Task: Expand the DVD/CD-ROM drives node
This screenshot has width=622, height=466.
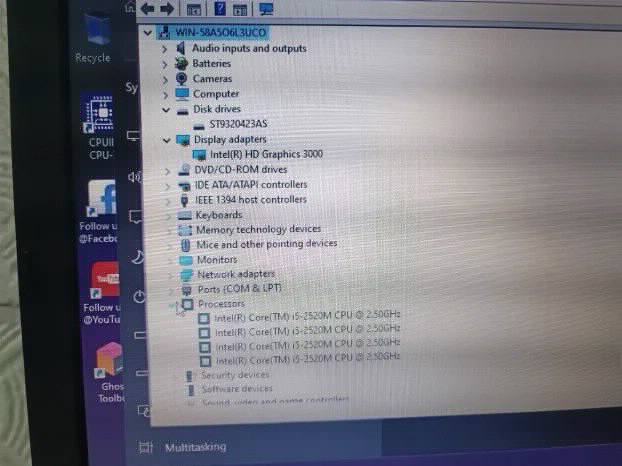Action: tap(167, 171)
